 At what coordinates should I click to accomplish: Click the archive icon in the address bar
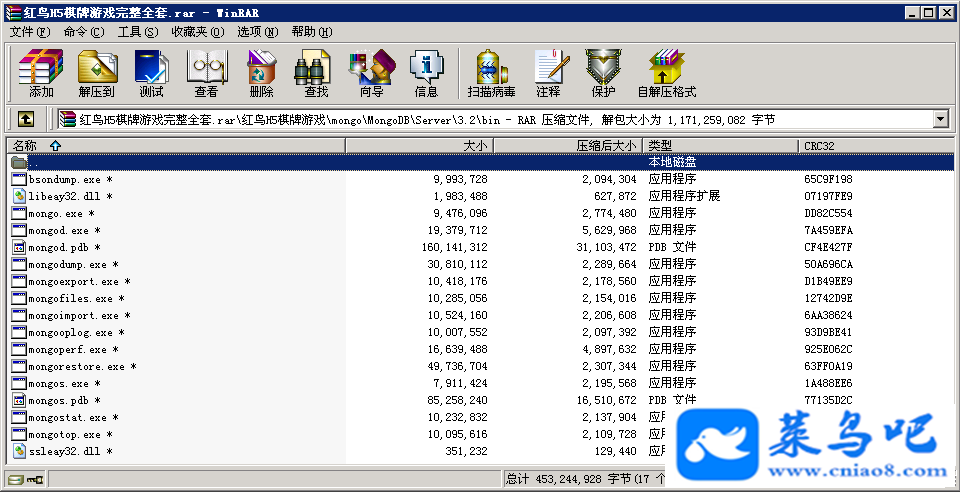click(x=67, y=119)
